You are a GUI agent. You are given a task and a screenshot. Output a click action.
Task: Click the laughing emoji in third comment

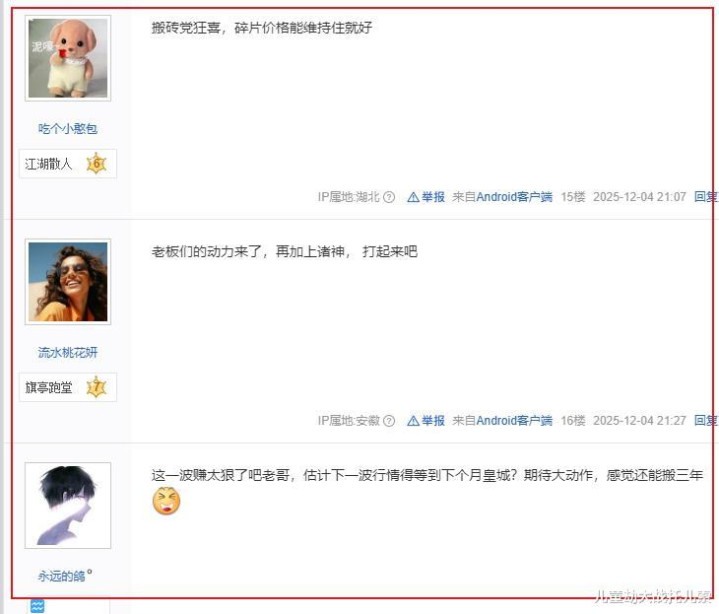(166, 501)
